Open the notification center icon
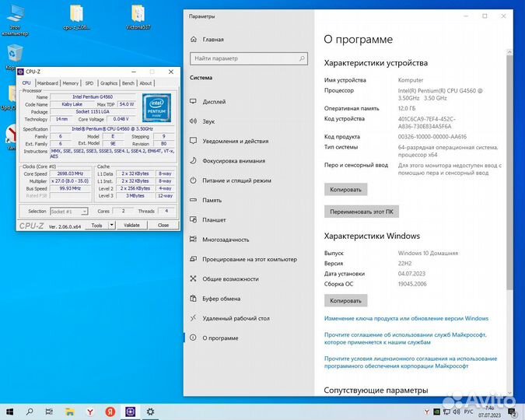This screenshot has width=525, height=420. pyautogui.click(x=513, y=412)
